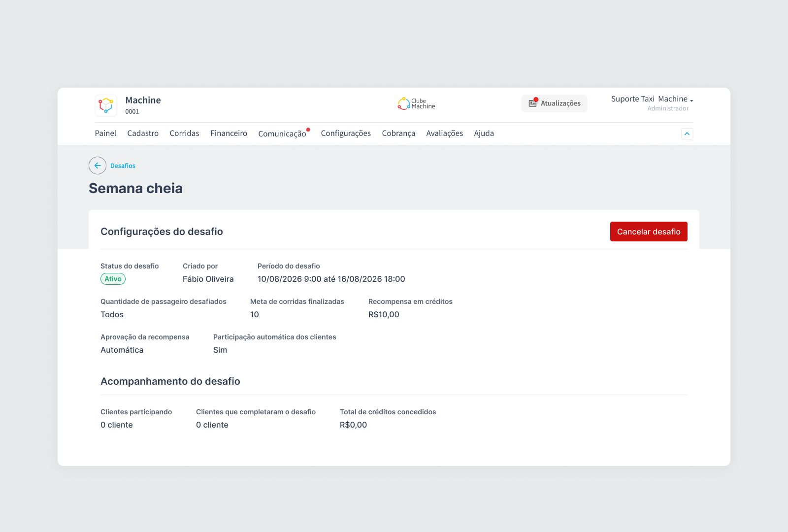This screenshot has width=788, height=532.
Task: Select the creator name Fábio Oliveira
Action: tap(208, 279)
